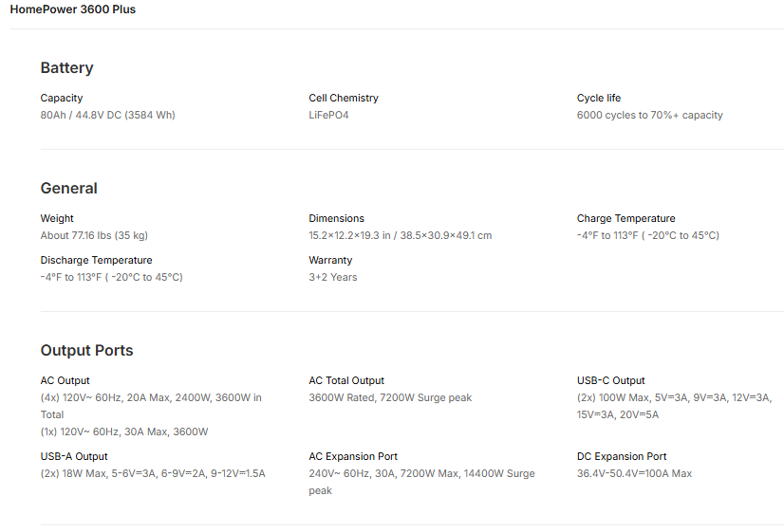Screen dimensions: 784x532
Task: Click the Charge Temperature label
Action: coord(625,218)
